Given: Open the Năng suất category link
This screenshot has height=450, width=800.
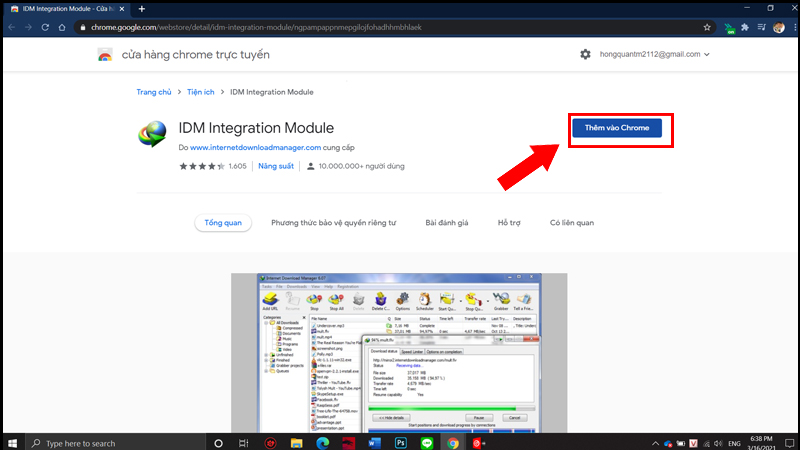Looking at the screenshot, I should (x=276, y=166).
